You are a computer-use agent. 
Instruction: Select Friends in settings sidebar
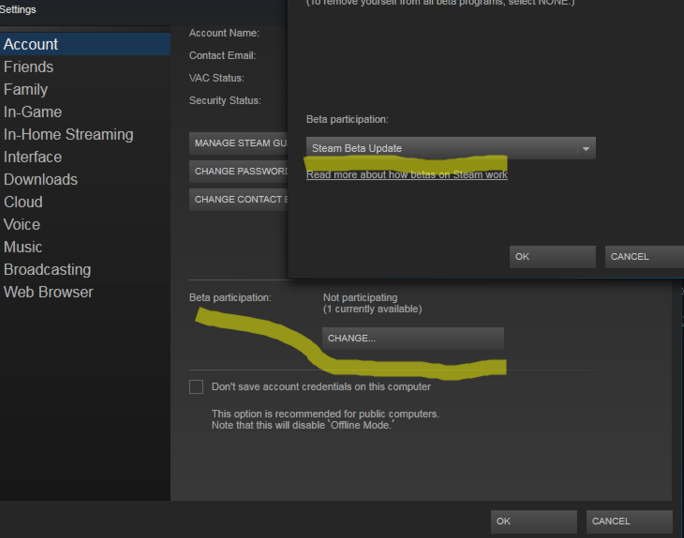coord(29,67)
